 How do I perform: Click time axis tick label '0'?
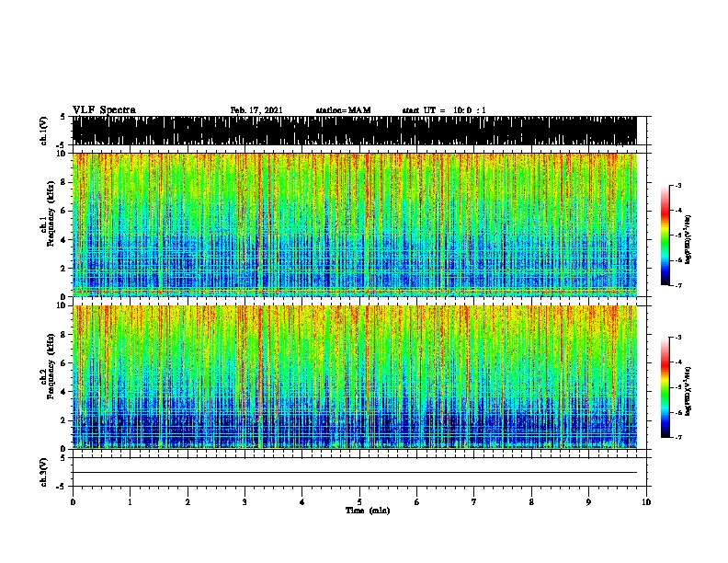coord(73,502)
